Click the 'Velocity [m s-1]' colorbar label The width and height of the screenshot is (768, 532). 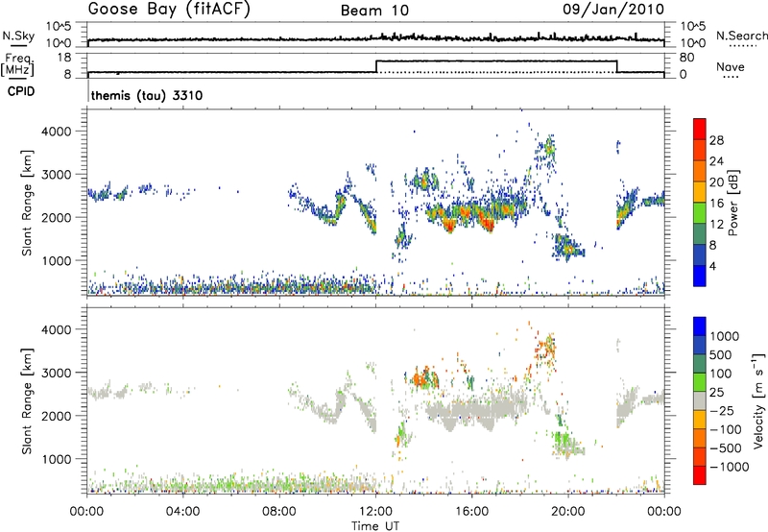758,400
